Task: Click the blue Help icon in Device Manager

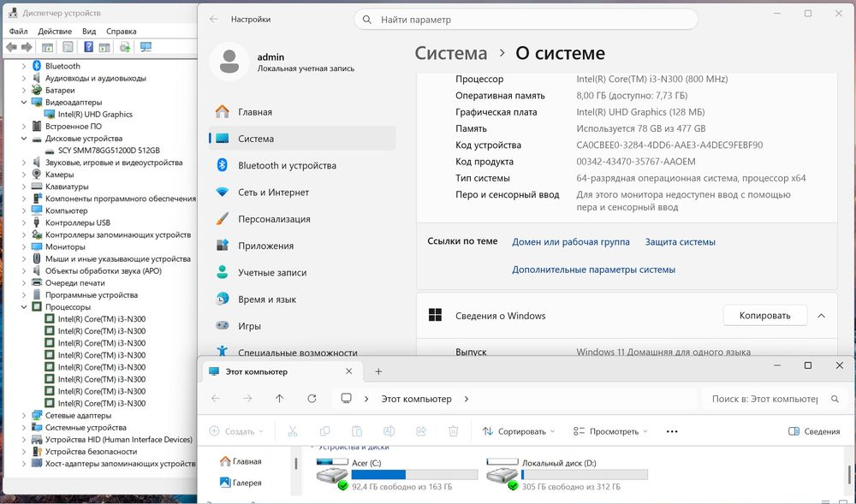Action: [x=88, y=47]
